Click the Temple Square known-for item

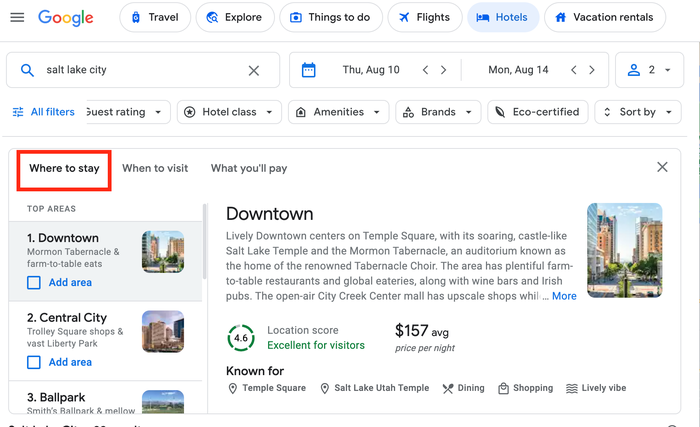click(x=267, y=388)
